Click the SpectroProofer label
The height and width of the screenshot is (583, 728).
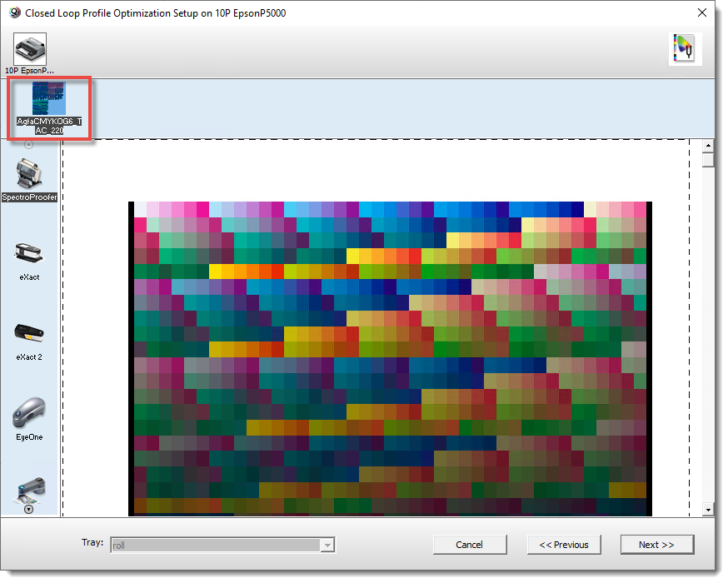(x=29, y=197)
